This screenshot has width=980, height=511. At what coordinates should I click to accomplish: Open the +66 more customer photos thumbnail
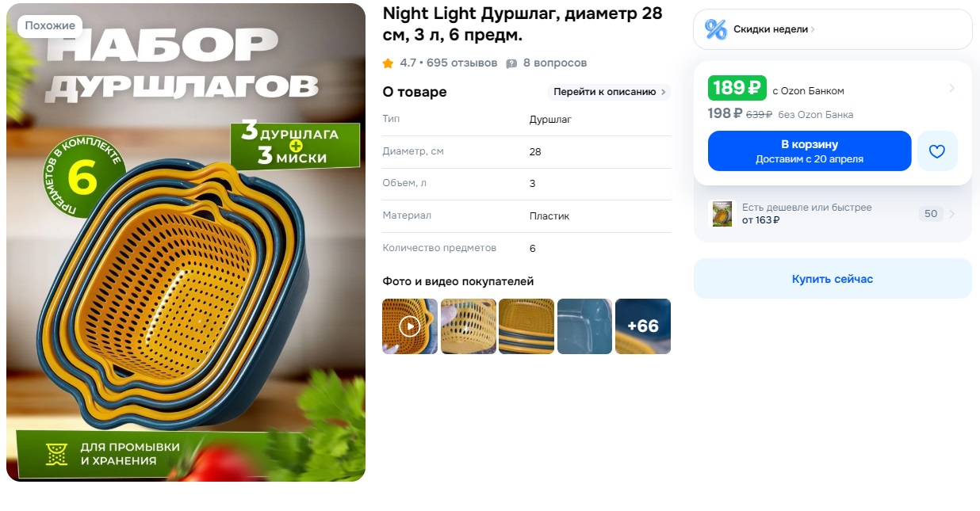point(643,326)
